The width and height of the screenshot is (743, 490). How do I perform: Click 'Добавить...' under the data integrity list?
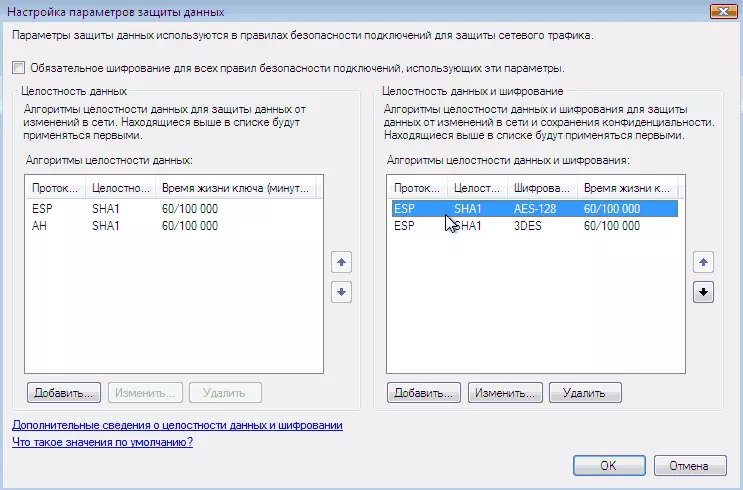tap(65, 393)
